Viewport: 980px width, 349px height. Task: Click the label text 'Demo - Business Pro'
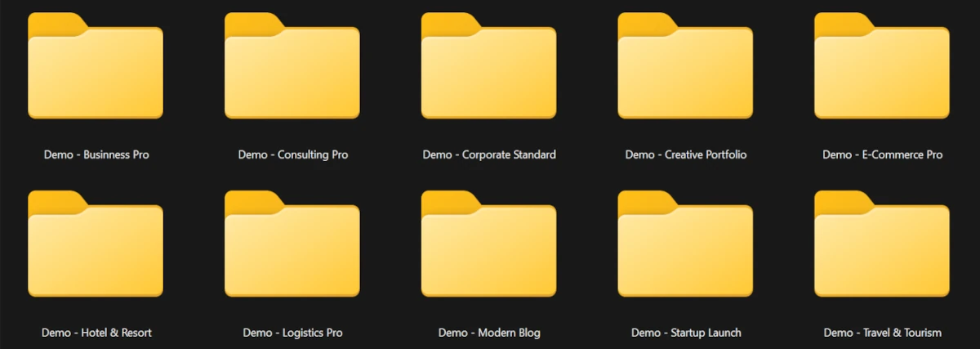(x=96, y=154)
